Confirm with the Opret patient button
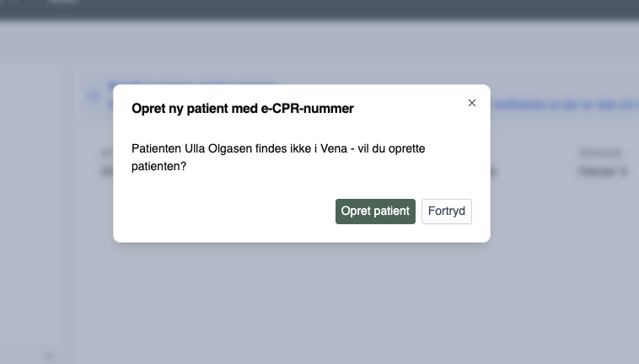The width and height of the screenshot is (639, 364). pos(375,211)
